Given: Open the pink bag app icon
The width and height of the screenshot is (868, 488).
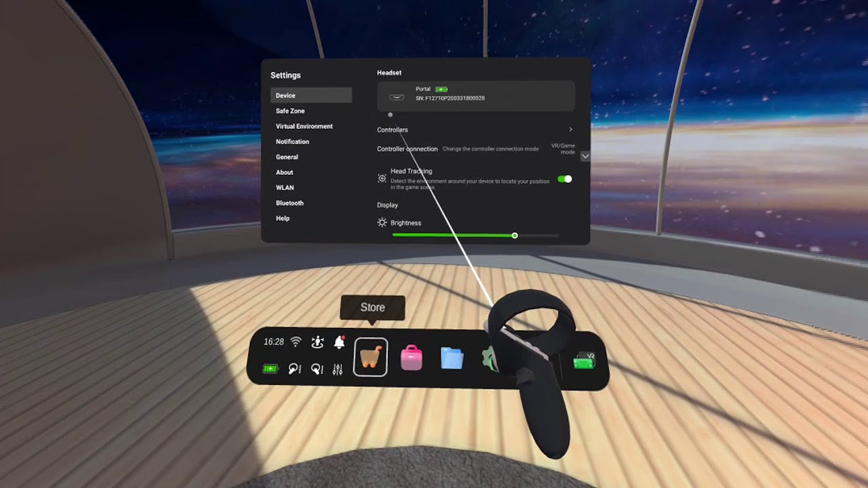Looking at the screenshot, I should [412, 357].
